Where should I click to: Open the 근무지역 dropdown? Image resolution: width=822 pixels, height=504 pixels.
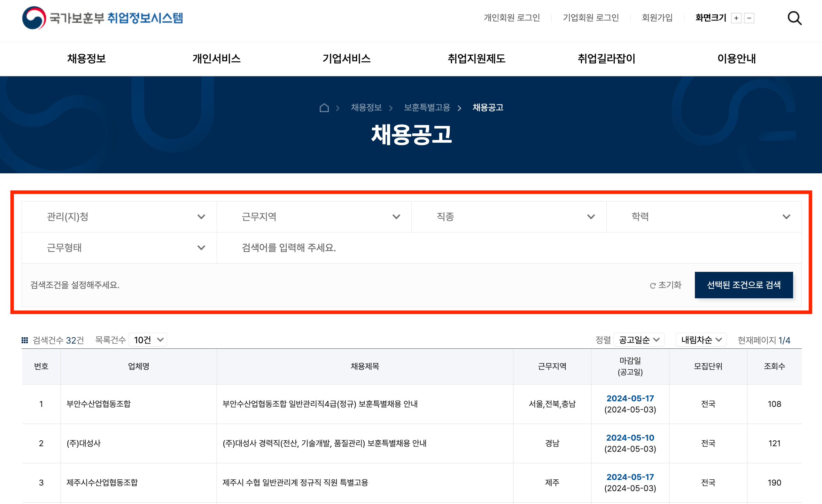click(x=314, y=217)
